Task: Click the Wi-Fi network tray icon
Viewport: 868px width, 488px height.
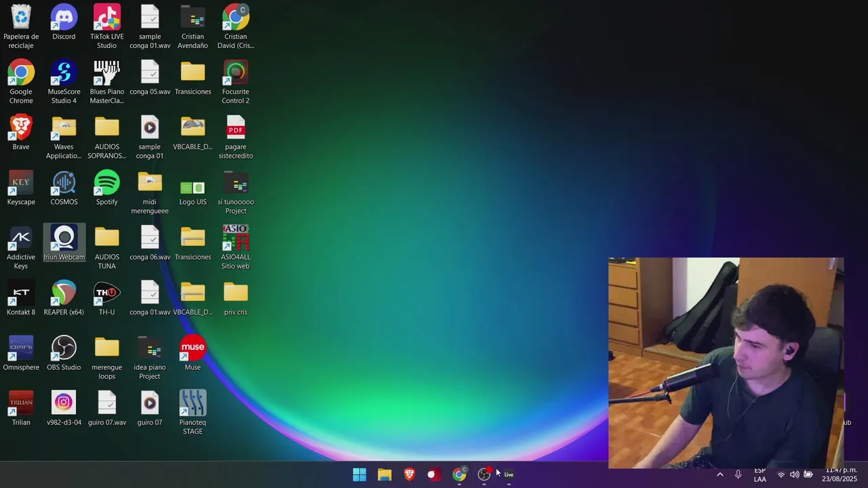Action: coord(781,474)
